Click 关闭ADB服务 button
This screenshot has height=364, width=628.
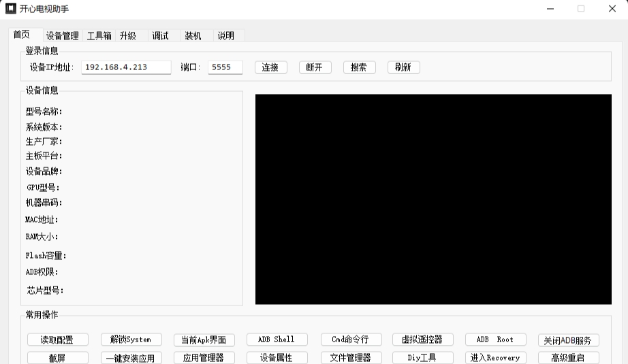569,340
